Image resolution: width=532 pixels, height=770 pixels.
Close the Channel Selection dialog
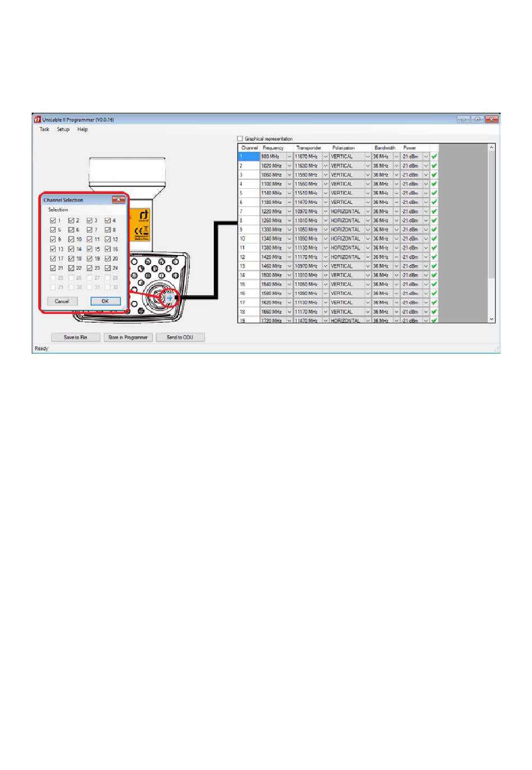click(x=118, y=200)
